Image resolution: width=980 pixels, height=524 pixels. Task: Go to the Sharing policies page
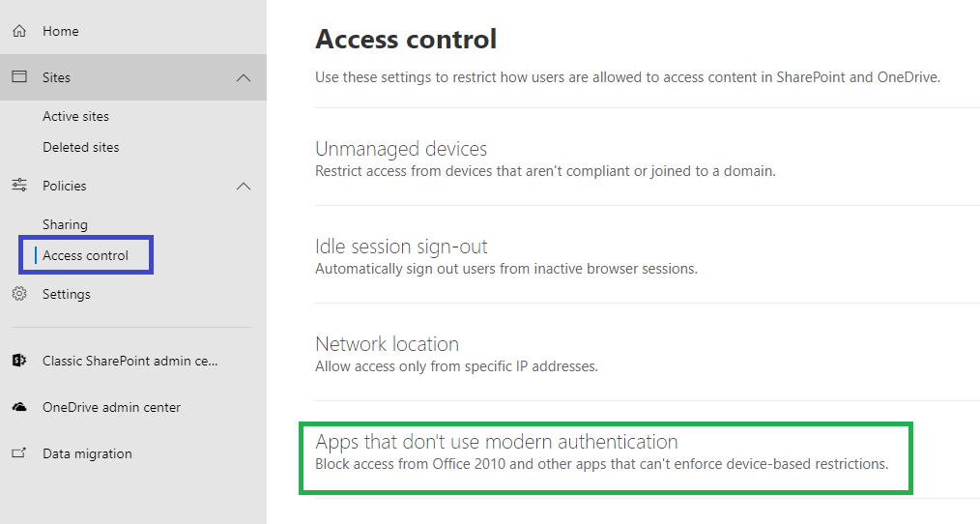click(65, 224)
